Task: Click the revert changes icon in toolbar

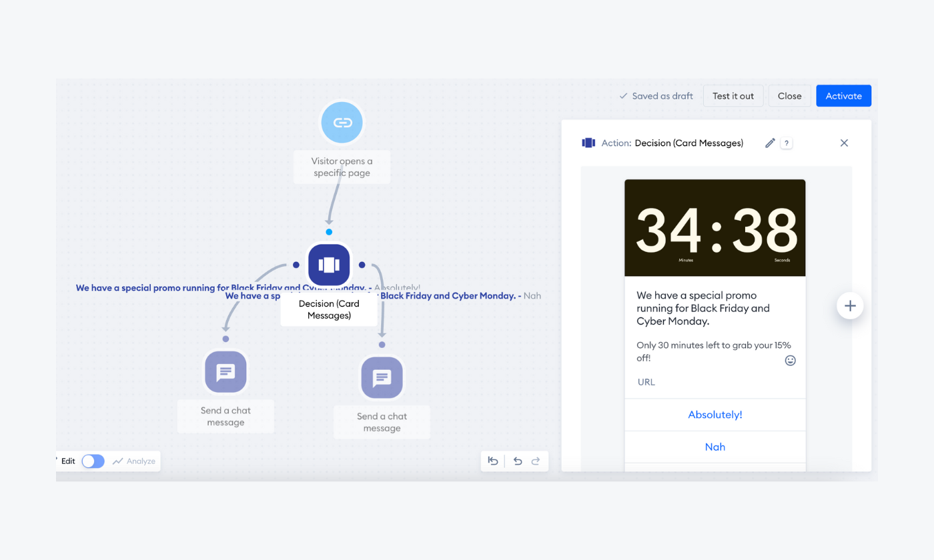Action: [x=493, y=461]
